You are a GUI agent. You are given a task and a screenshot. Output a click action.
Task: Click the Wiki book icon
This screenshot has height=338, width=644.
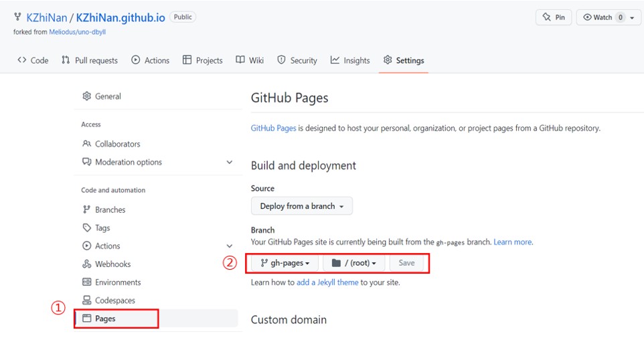tap(240, 60)
